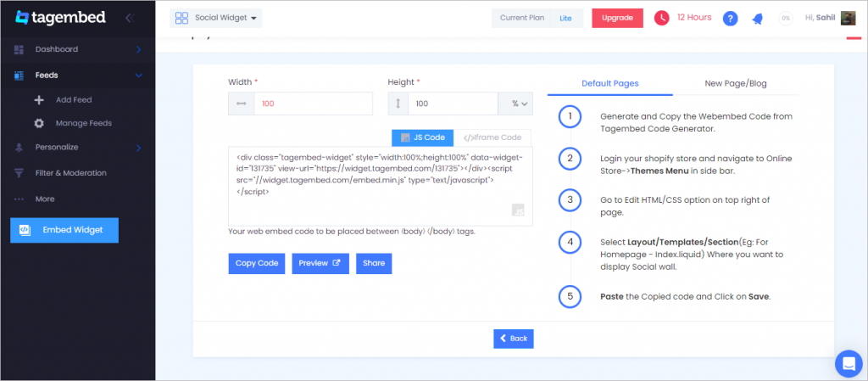Viewport: 868px width, 381px height.
Task: Open help via question mark icon
Action: coord(730,19)
